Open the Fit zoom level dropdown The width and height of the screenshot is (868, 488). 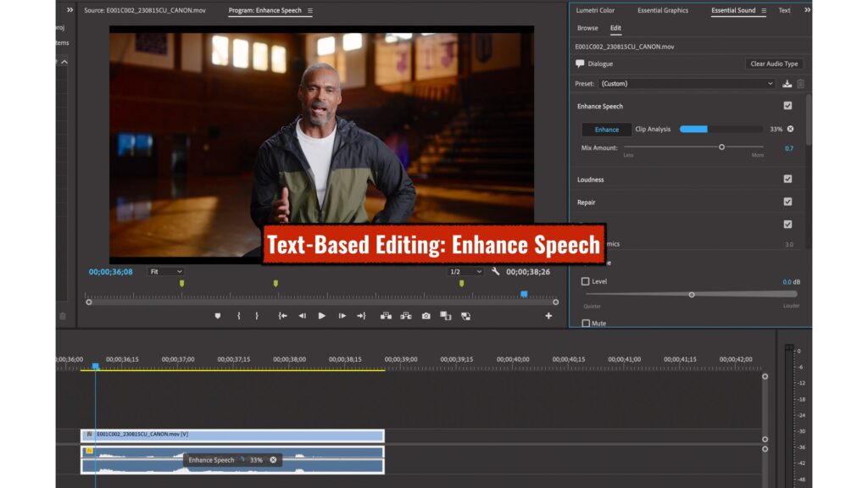coord(165,272)
